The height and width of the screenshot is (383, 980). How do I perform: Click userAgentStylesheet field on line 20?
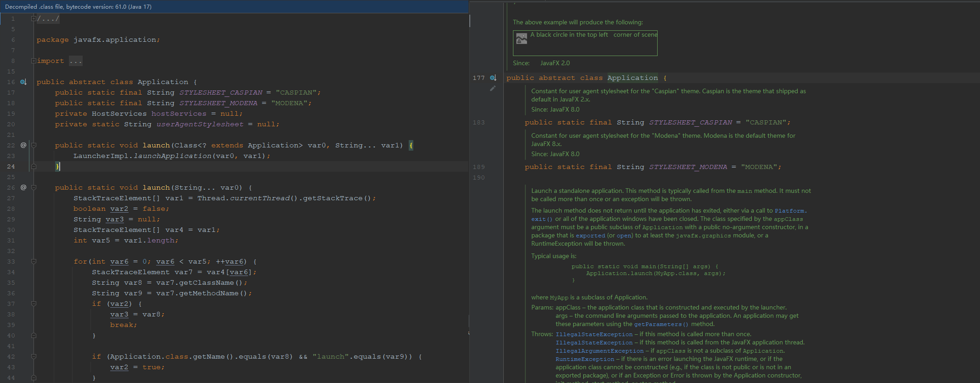200,124
